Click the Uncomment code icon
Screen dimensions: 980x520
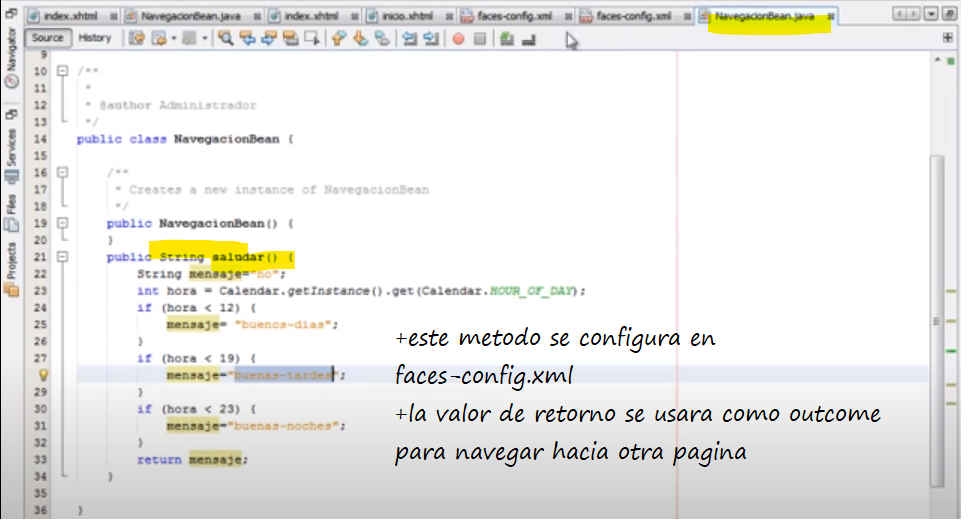pos(529,40)
